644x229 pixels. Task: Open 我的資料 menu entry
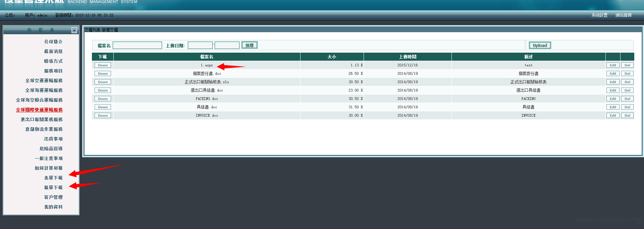[53, 207]
